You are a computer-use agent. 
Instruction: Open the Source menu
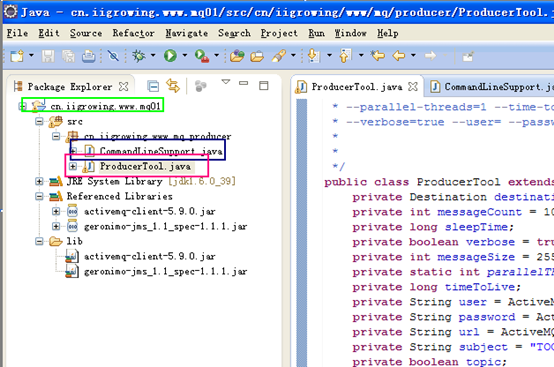coord(86,33)
